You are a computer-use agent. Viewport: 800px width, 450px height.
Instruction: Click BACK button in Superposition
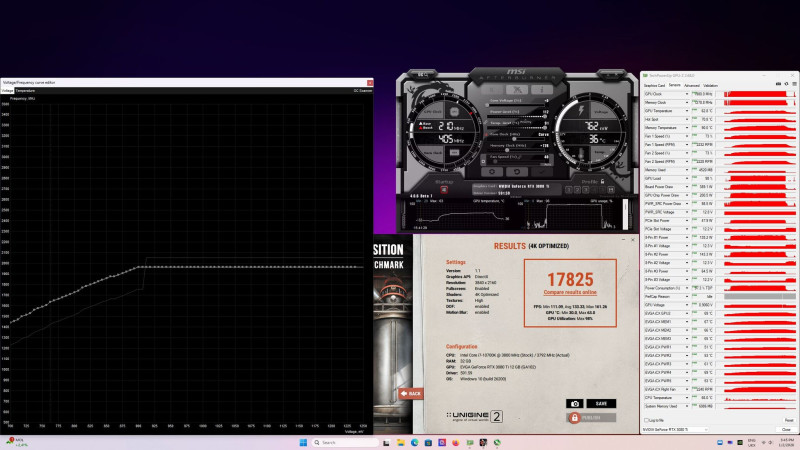point(411,393)
